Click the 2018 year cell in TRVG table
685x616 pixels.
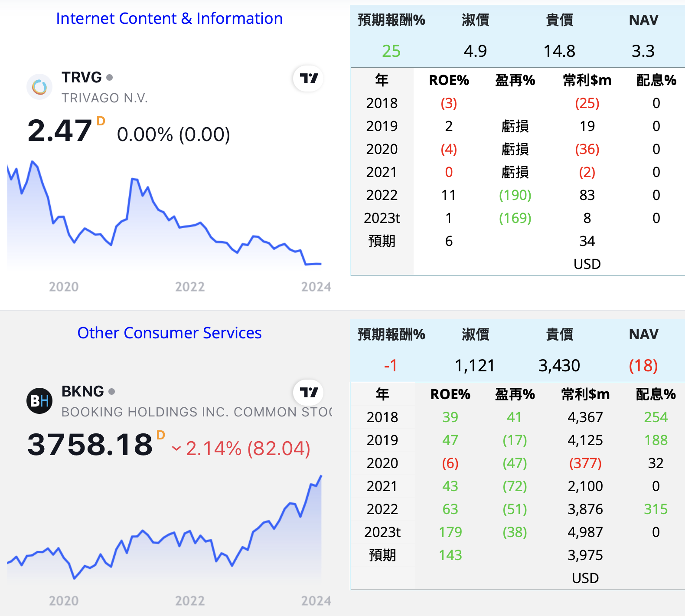click(x=382, y=103)
